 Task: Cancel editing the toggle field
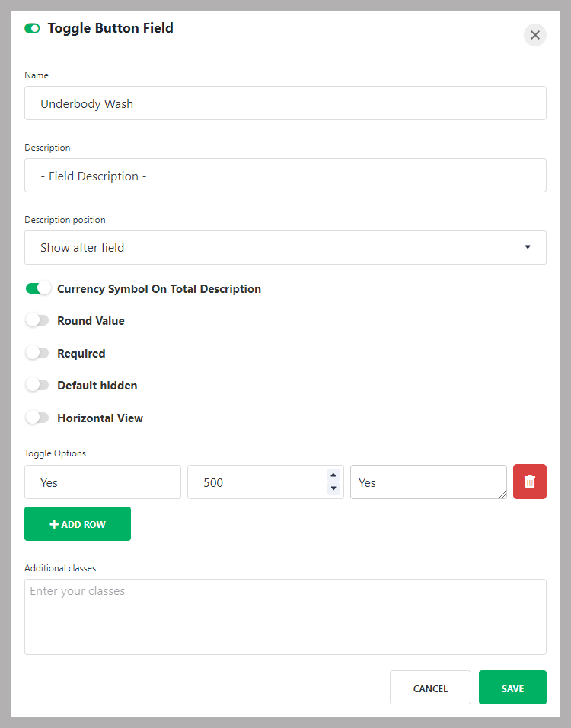tap(430, 688)
